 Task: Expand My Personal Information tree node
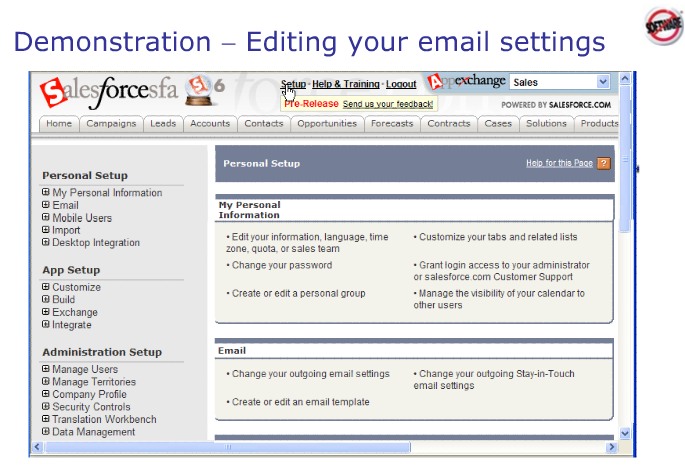point(46,193)
